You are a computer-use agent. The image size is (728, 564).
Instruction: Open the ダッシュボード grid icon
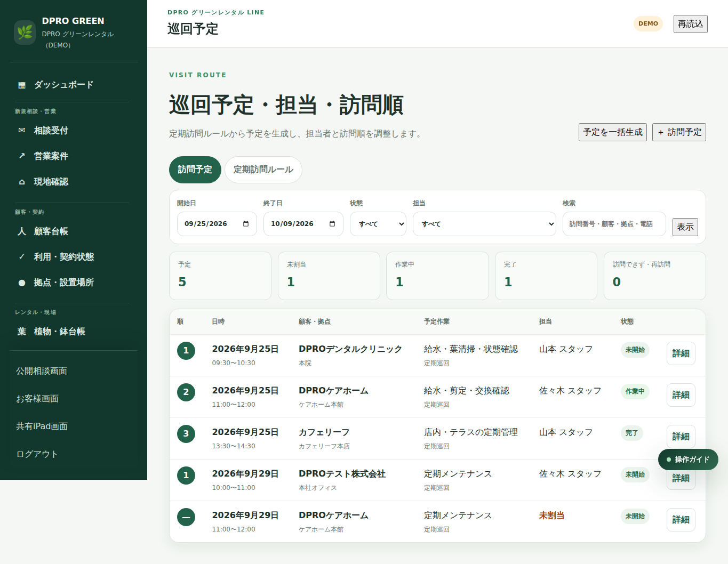22,85
